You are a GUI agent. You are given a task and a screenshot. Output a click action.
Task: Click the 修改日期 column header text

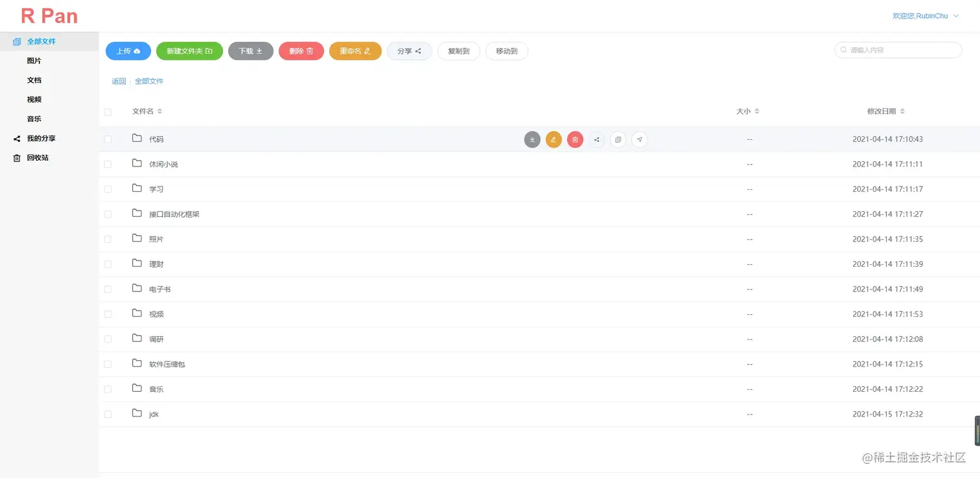coord(881,111)
